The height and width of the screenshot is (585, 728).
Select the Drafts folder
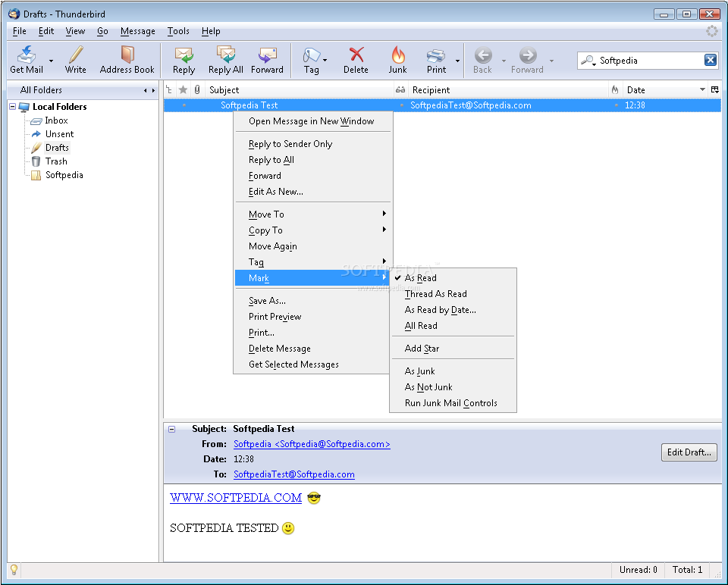tap(57, 148)
